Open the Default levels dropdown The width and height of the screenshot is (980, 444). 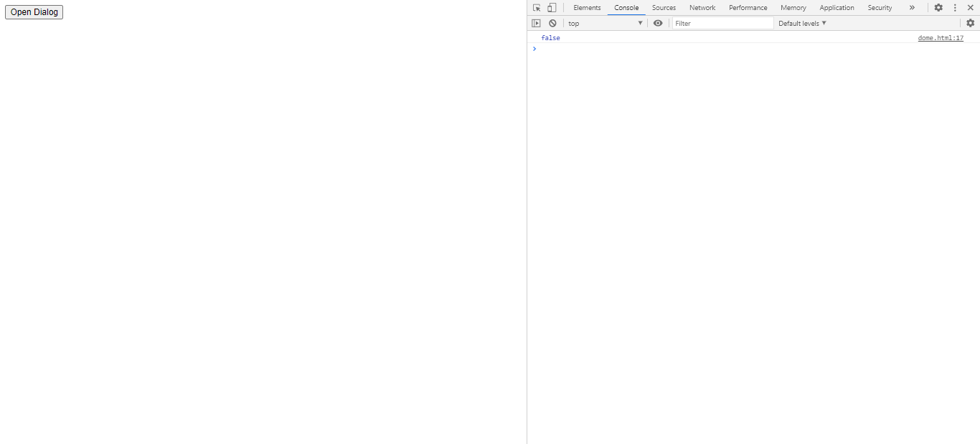pos(801,23)
